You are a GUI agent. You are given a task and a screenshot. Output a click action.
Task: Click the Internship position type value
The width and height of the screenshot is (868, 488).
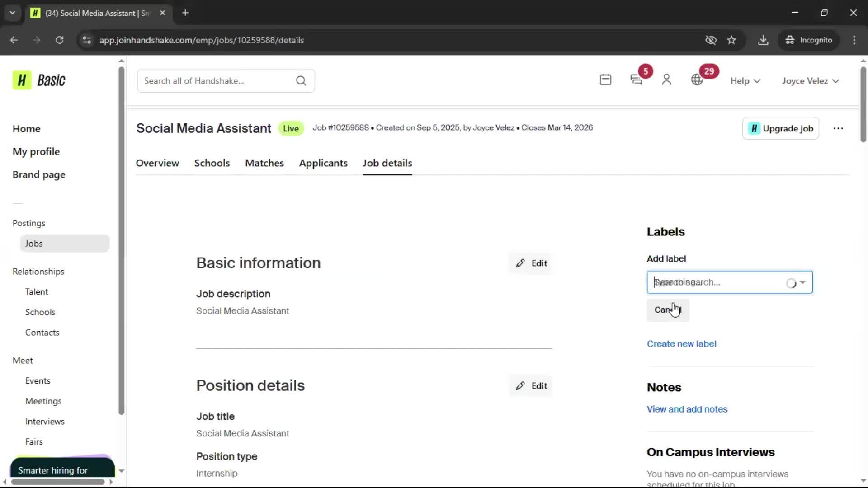tap(217, 474)
